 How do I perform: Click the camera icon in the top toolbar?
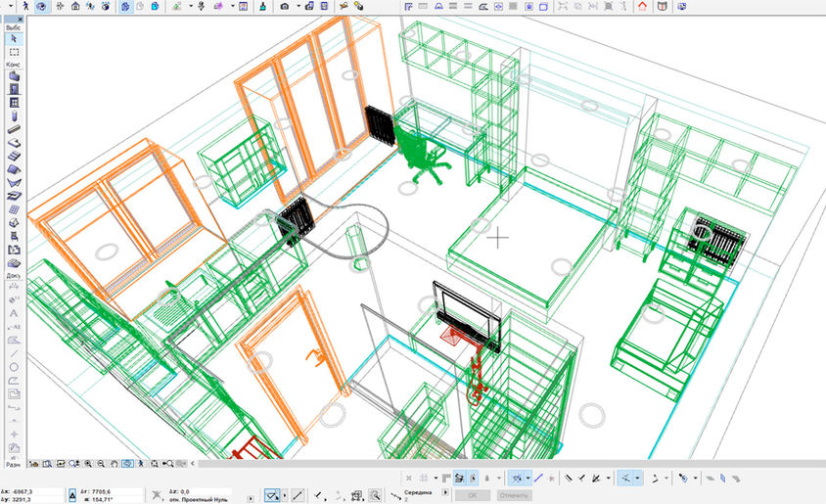[x=285, y=6]
